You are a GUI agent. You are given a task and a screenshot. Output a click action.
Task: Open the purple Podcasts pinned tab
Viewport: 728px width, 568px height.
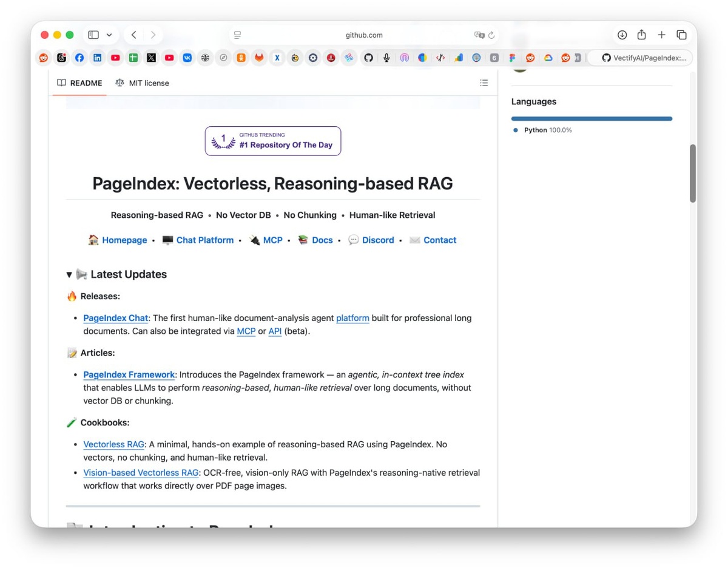pos(404,58)
